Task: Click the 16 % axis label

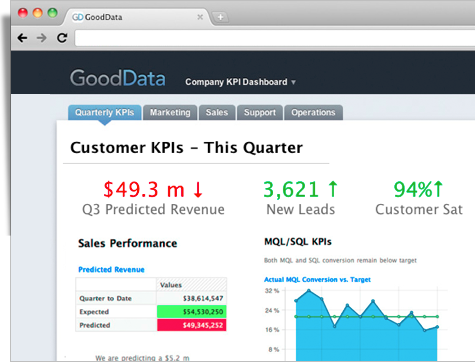Action: 272,330
